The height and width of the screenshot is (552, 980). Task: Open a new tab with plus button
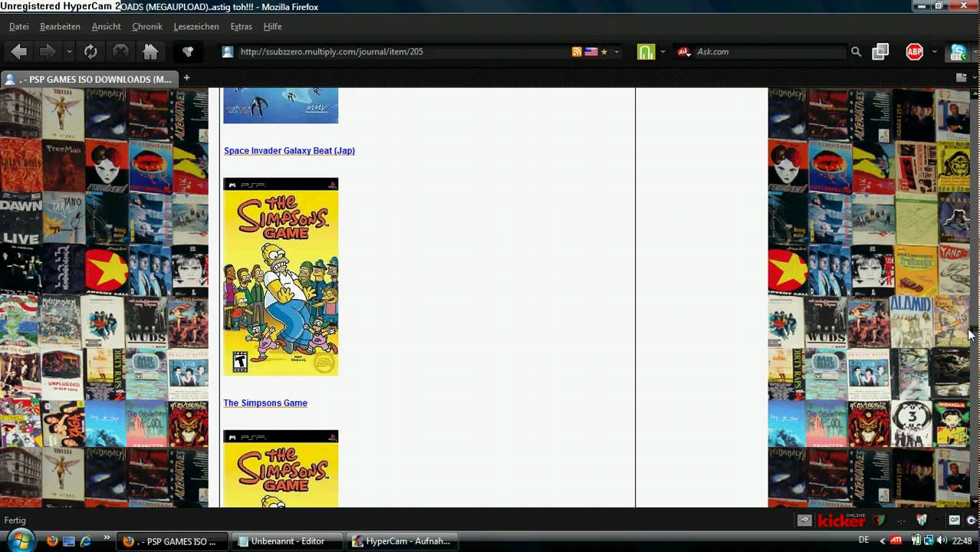(186, 77)
